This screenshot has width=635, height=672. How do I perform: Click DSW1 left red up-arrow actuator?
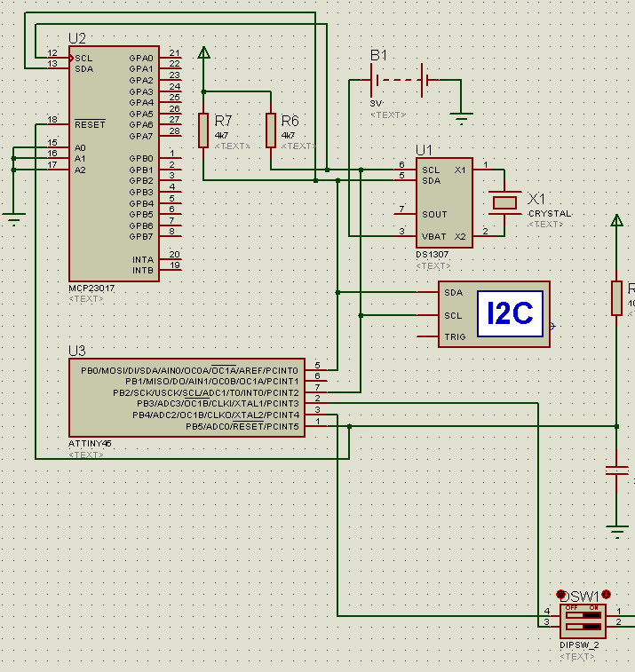click(561, 594)
